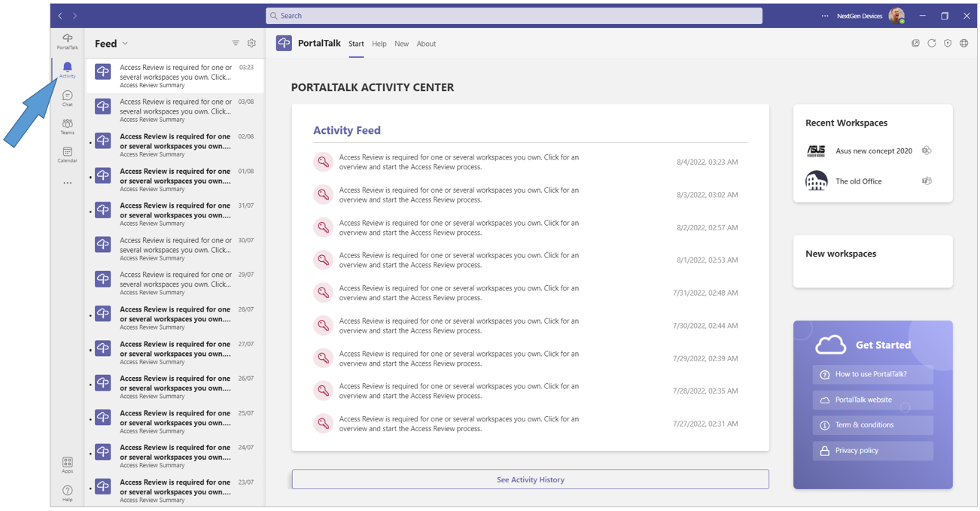Click the pop-out app icon in header
Viewport: 980px width, 511px height.
pyautogui.click(x=915, y=44)
